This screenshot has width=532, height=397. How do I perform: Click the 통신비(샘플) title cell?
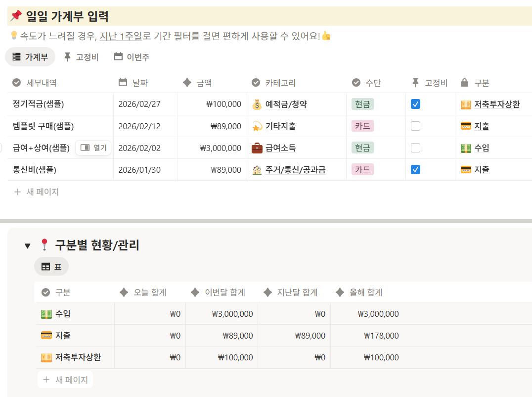coord(60,170)
